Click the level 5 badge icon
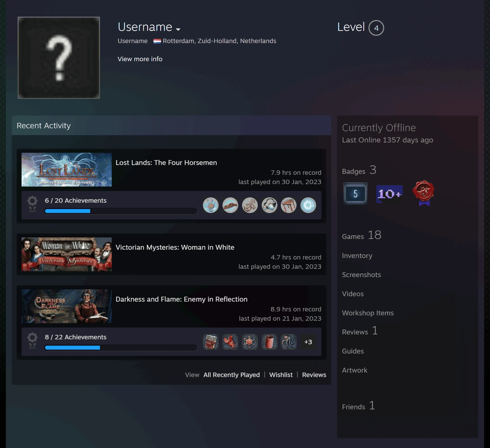The image size is (490, 448). 355,194
